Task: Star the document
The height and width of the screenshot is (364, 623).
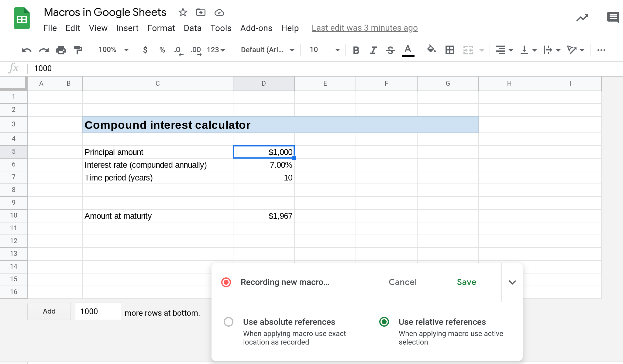Action: click(x=183, y=12)
